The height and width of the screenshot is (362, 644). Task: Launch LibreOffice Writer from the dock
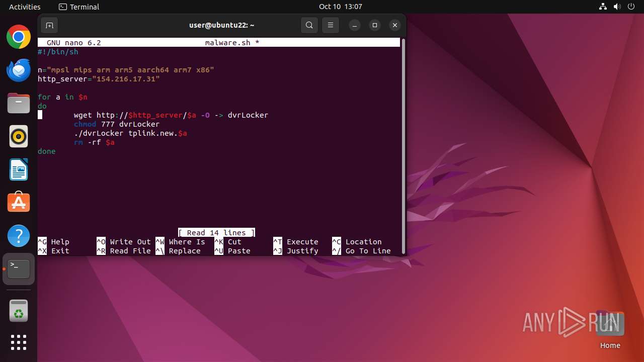point(19,169)
